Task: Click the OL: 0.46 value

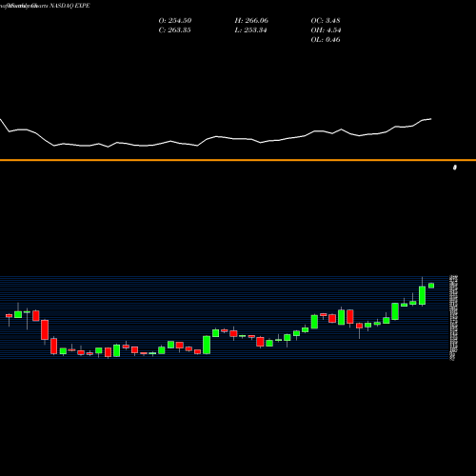Action: 326,40
